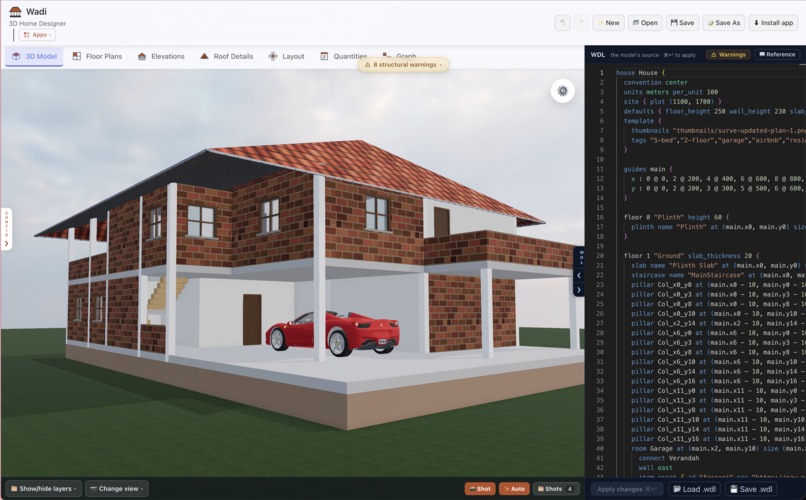The width and height of the screenshot is (806, 500).
Task: Click the redo arrow button
Action: (581, 23)
